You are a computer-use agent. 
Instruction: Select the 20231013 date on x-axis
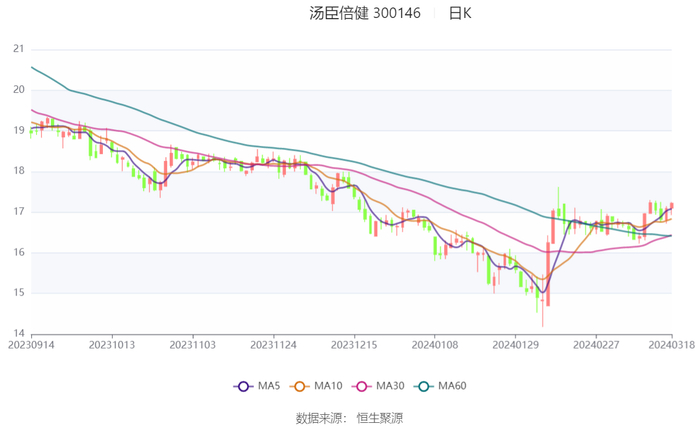click(x=112, y=344)
